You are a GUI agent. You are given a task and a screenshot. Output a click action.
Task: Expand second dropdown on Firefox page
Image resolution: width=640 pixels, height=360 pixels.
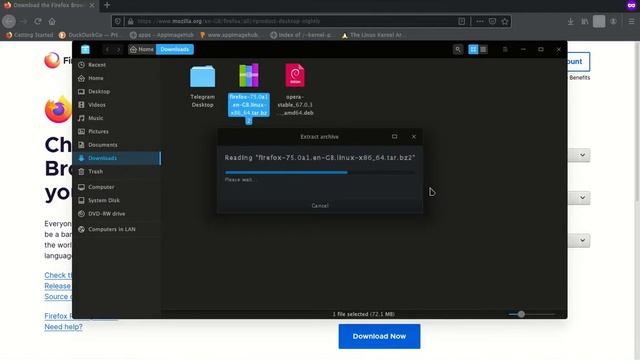pyautogui.click(x=582, y=198)
